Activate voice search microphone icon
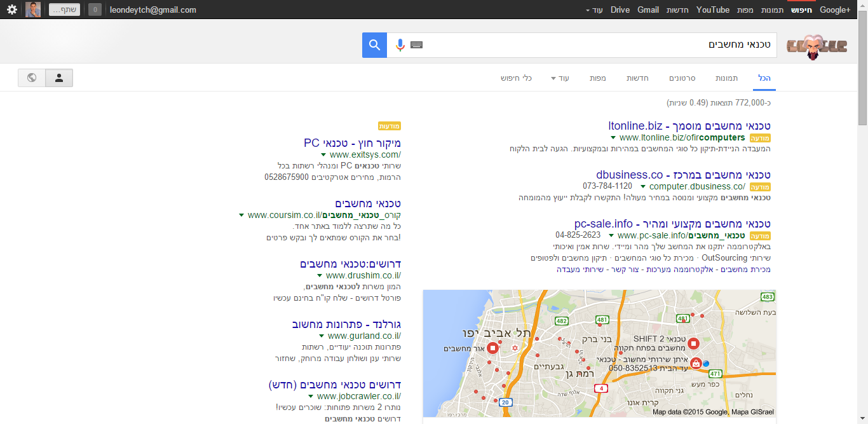This screenshot has width=868, height=424. tap(400, 45)
